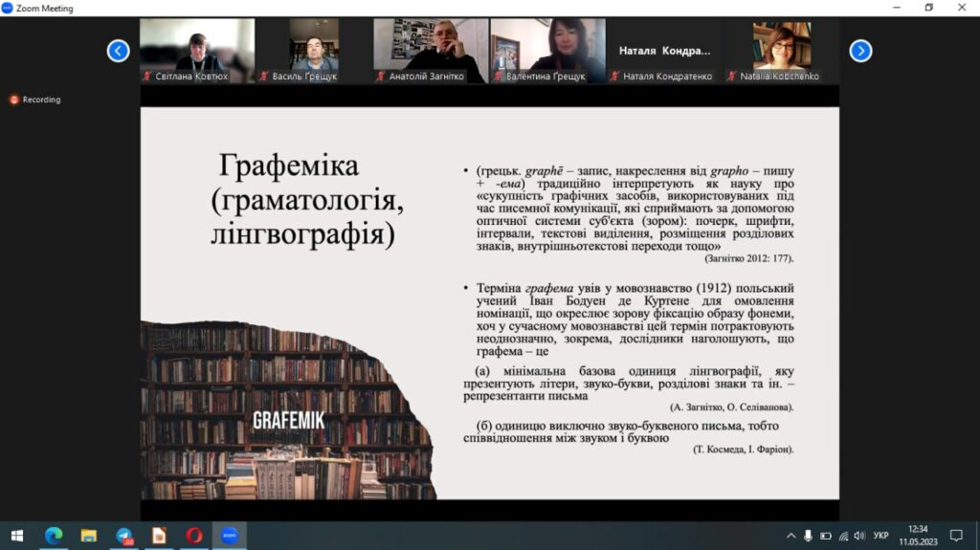The image size is (980, 550).
Task: Open Microsoft Edge from the taskbar
Action: (x=54, y=536)
